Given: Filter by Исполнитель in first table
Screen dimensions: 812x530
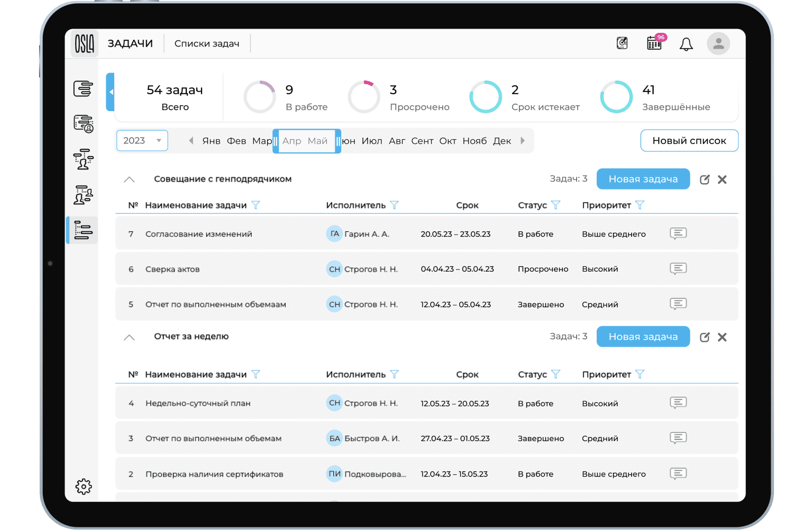Looking at the screenshot, I should [x=394, y=205].
